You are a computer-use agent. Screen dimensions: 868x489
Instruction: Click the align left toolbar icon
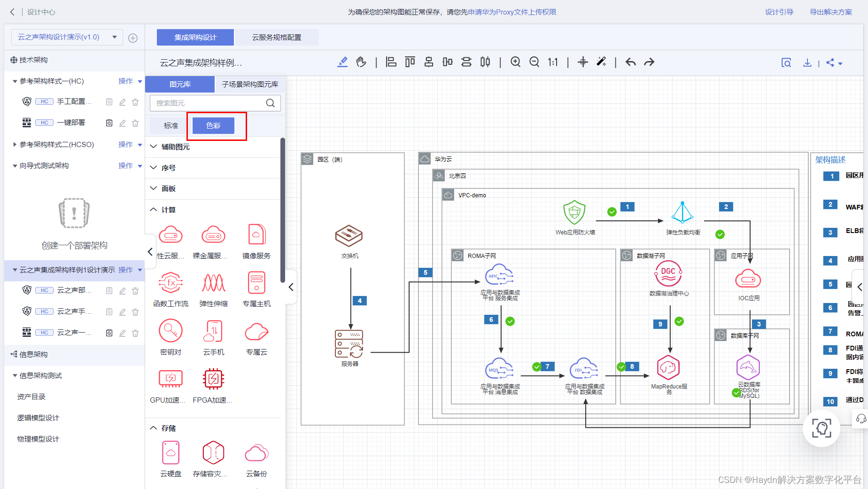tap(391, 62)
